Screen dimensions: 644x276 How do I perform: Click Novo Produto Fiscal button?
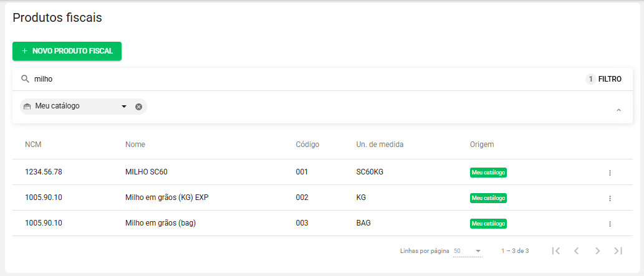(x=67, y=51)
